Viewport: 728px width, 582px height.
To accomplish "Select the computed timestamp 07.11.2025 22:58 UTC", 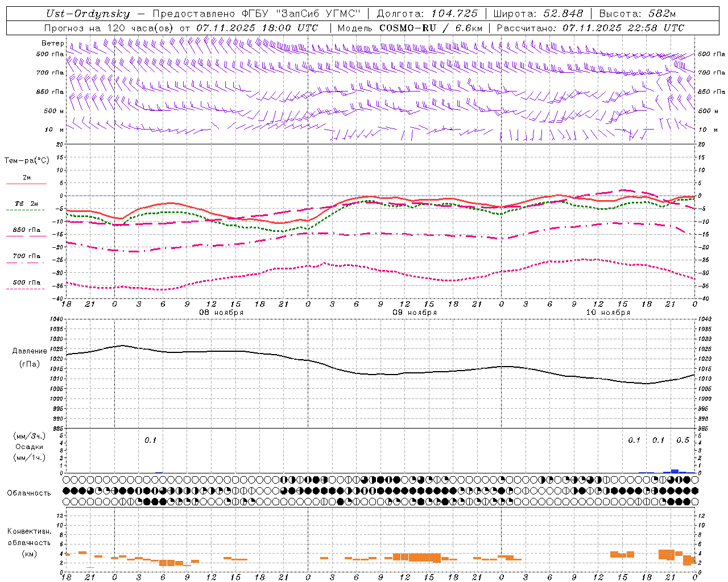I will [x=623, y=28].
